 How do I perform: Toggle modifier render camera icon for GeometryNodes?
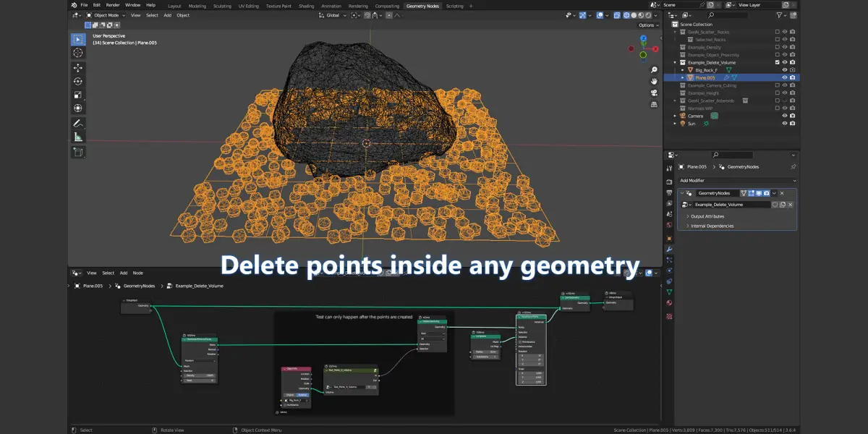767,193
